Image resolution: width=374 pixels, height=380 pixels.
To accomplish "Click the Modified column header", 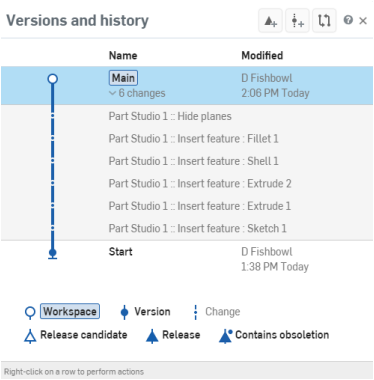I will 262,55.
